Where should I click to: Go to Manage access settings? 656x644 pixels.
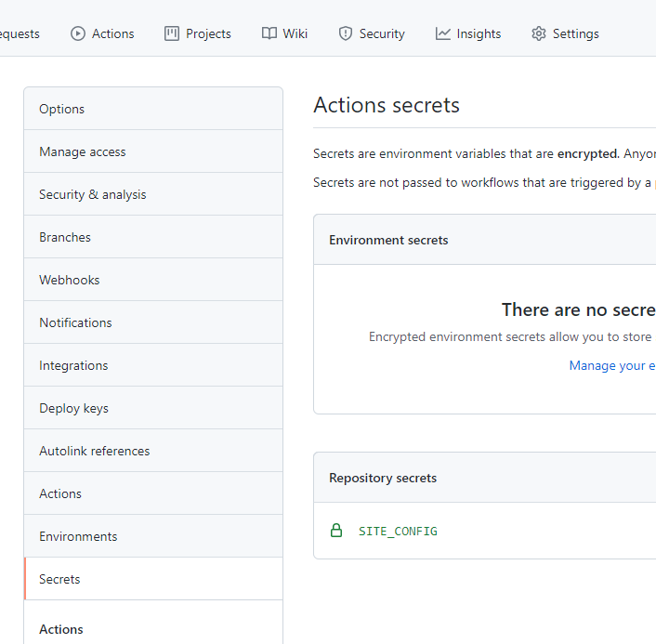pos(153,151)
